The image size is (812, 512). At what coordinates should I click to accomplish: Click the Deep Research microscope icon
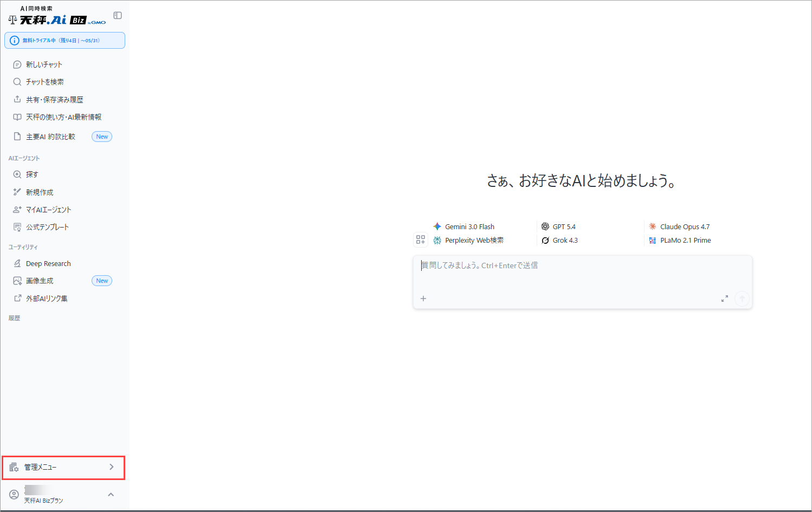[17, 263]
